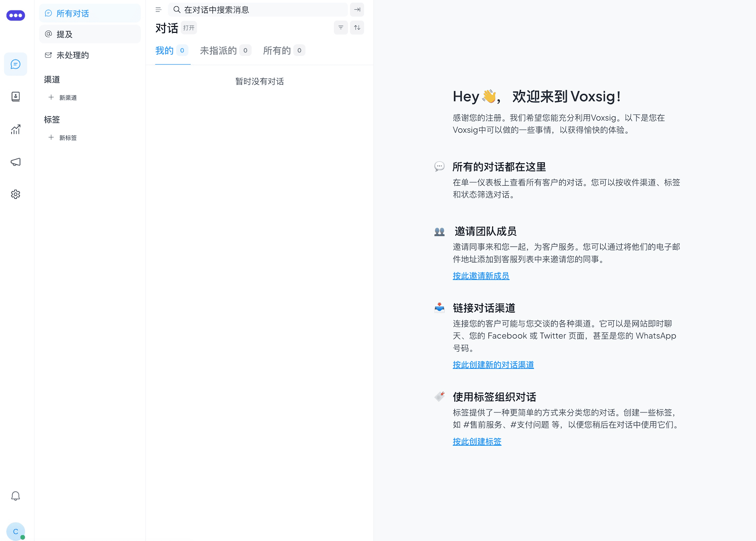Click the arrow button beside the search bar

coord(357,10)
